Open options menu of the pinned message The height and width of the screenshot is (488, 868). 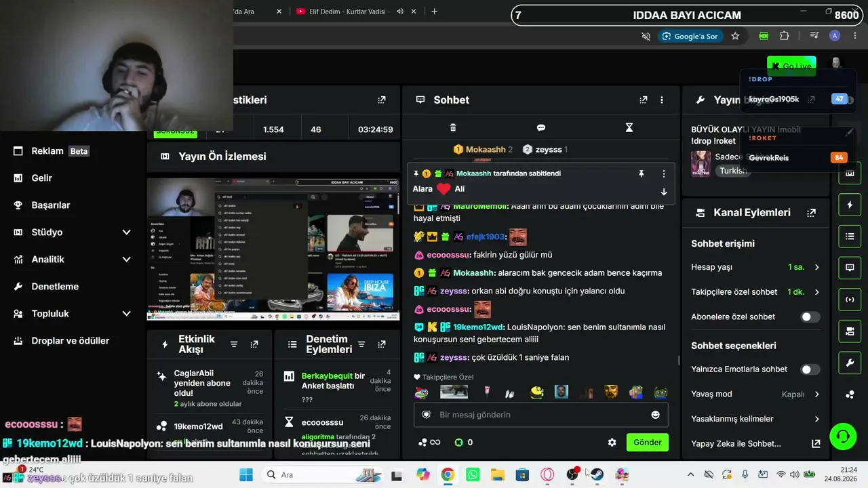(664, 174)
